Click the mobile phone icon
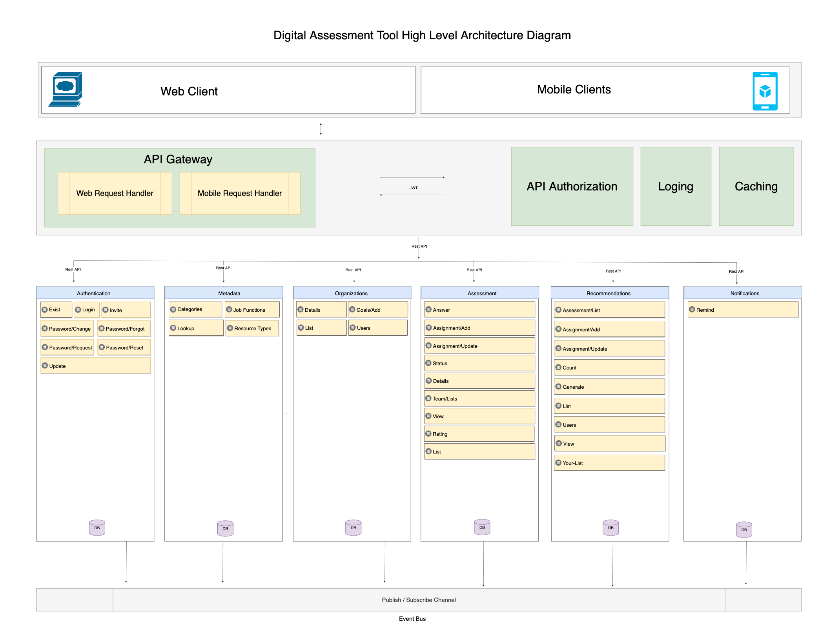Screen dimensions: 840x640 click(x=765, y=91)
